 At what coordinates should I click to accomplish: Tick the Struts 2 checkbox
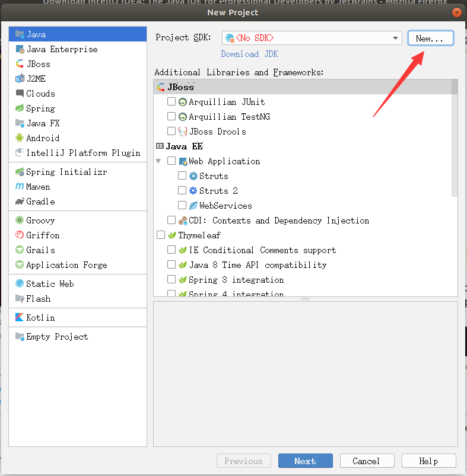[182, 190]
